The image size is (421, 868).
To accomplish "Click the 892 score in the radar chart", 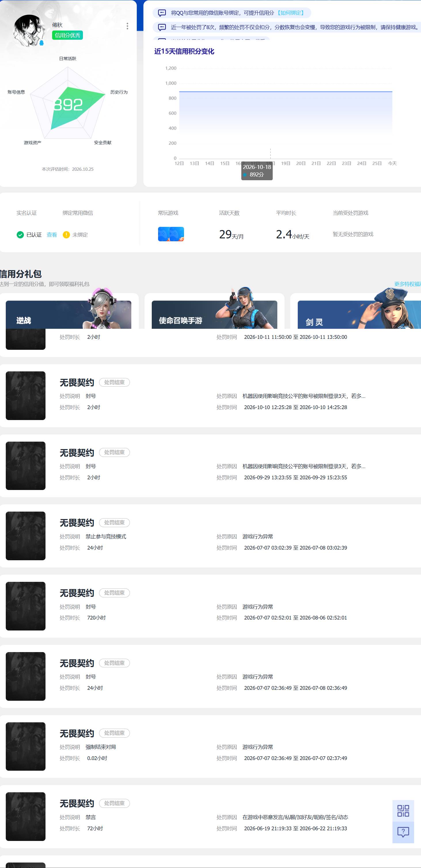I will 68,105.
